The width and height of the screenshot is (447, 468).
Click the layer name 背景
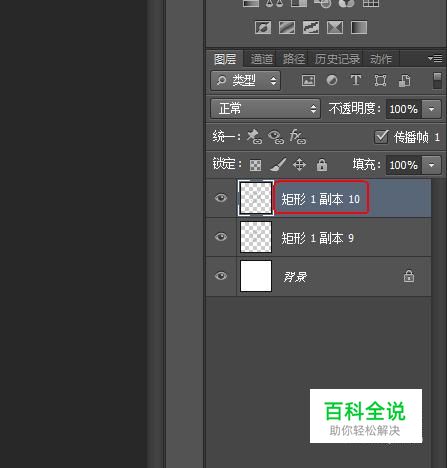coord(295,277)
